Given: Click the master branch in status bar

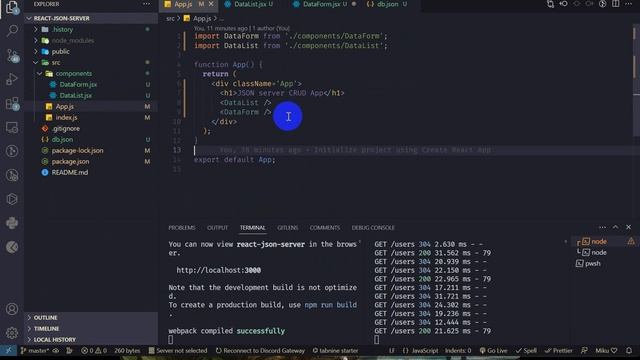Looking at the screenshot, I should 35,350.
